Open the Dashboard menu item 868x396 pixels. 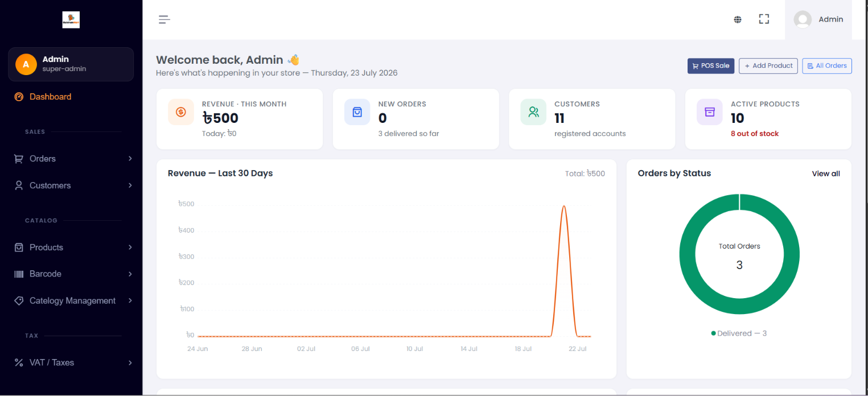(x=71, y=97)
